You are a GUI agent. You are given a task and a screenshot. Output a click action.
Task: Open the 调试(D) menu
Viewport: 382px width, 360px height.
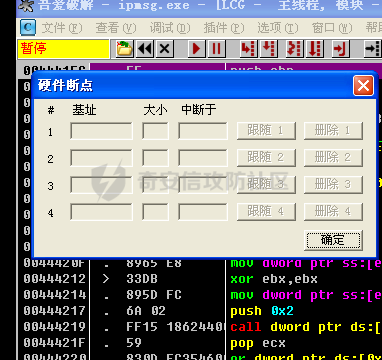pos(170,28)
